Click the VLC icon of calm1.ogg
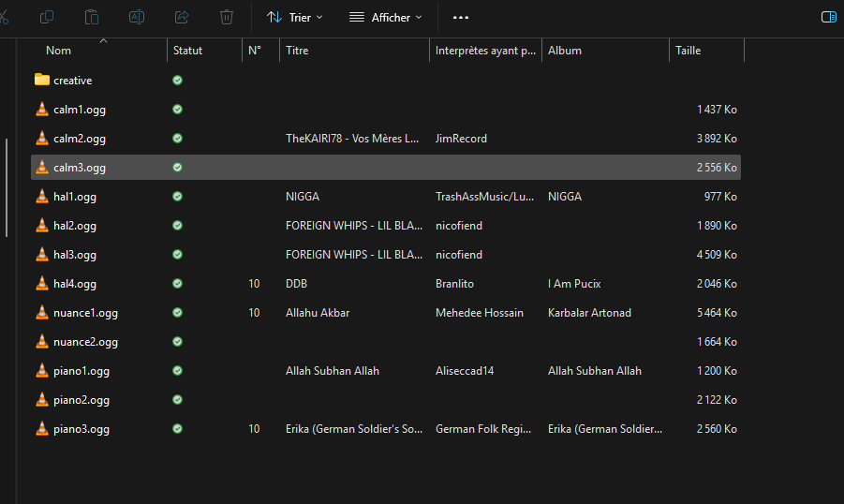 click(41, 110)
